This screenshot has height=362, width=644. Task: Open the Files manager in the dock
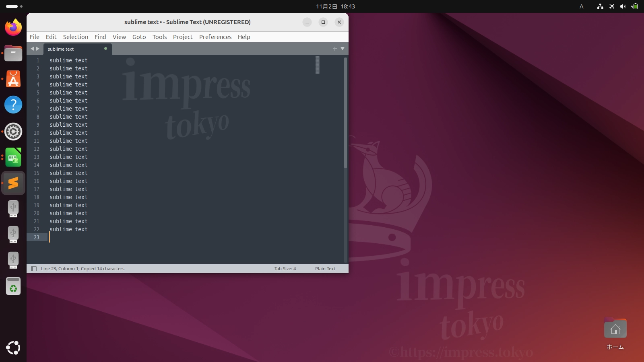13,53
